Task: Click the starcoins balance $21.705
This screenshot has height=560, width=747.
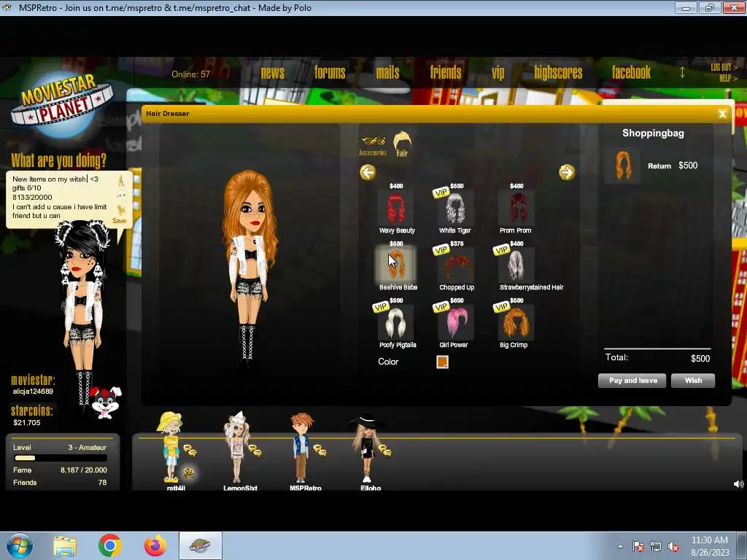Action: coord(27,423)
